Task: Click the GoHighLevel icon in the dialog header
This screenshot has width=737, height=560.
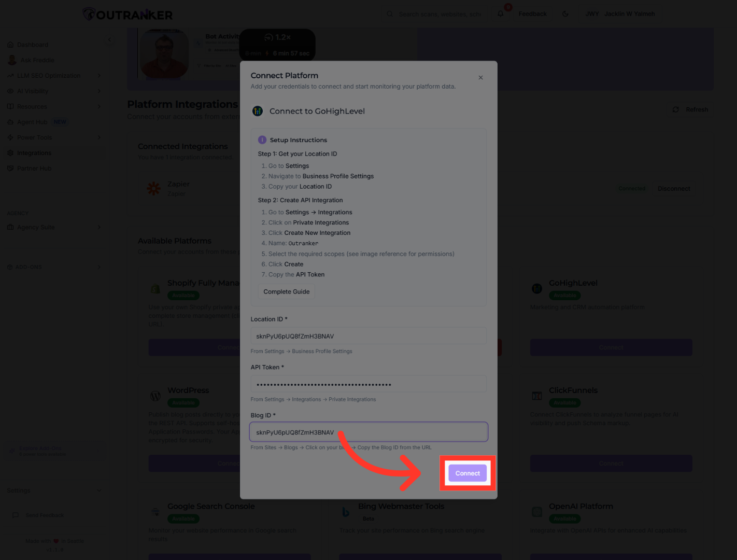Action: 258,111
